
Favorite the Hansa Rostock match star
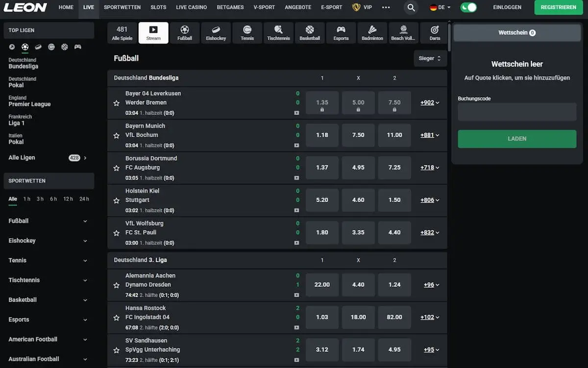pyautogui.click(x=116, y=318)
